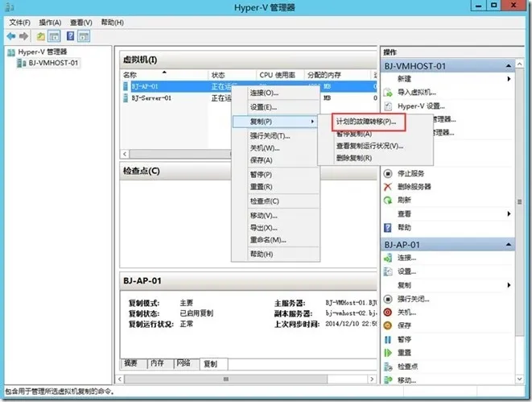Screen dimensions: 532x402
Task: Click the Up one level folder icon
Action: coord(41,36)
